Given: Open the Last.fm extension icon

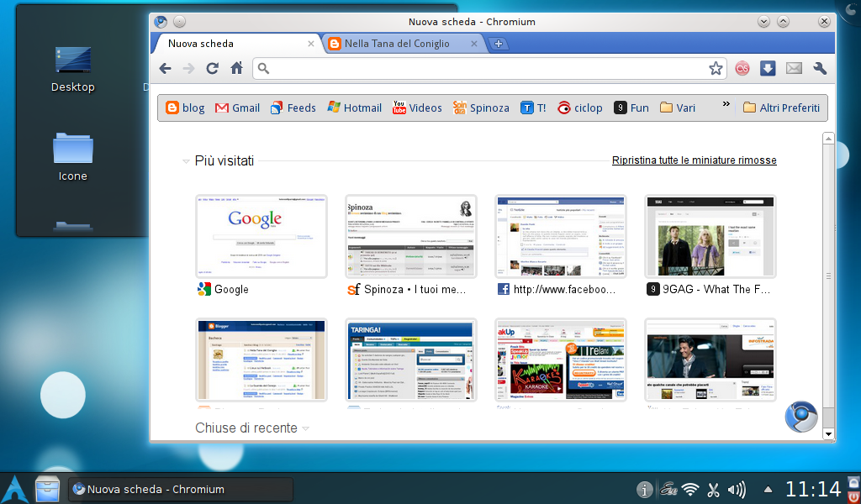Looking at the screenshot, I should point(742,68).
